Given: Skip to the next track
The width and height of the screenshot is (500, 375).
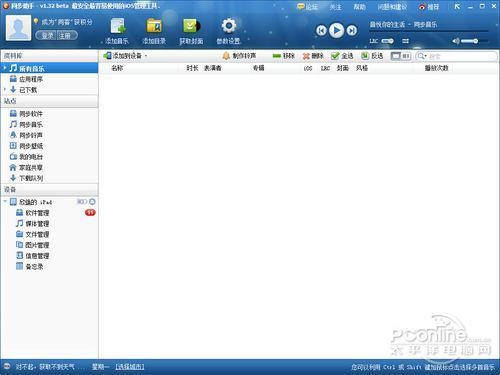Looking at the screenshot, I should 351,31.
